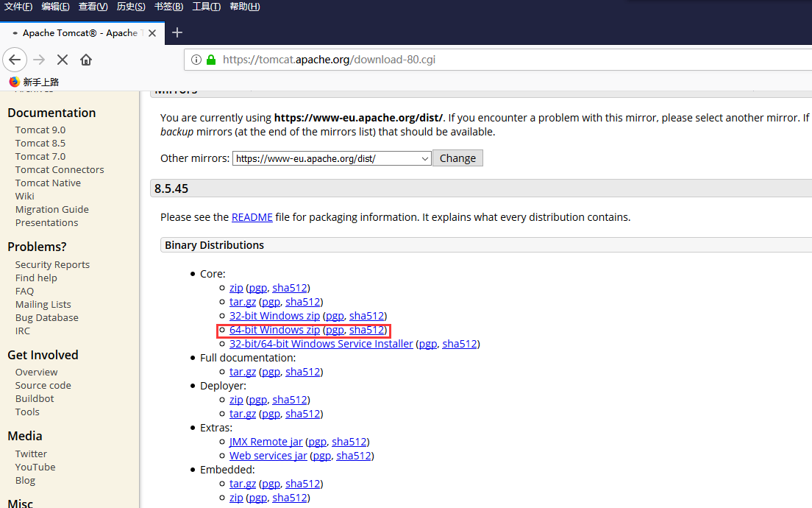Open the IRC sidebar link

tap(23, 331)
